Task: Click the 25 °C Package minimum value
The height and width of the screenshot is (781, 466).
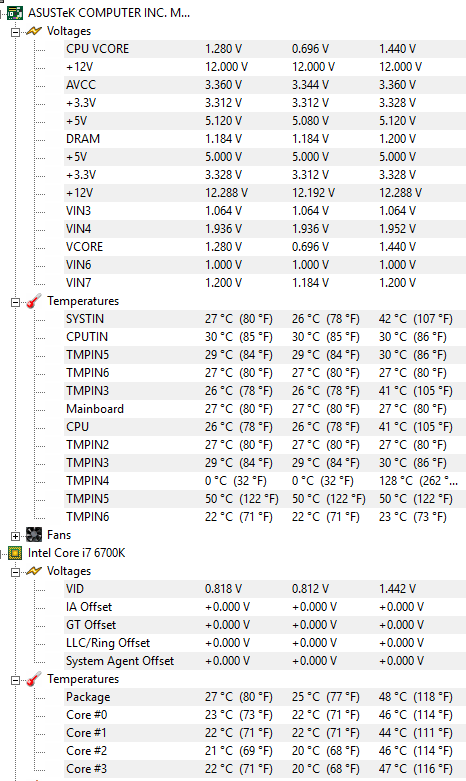Action: [x=326, y=697]
